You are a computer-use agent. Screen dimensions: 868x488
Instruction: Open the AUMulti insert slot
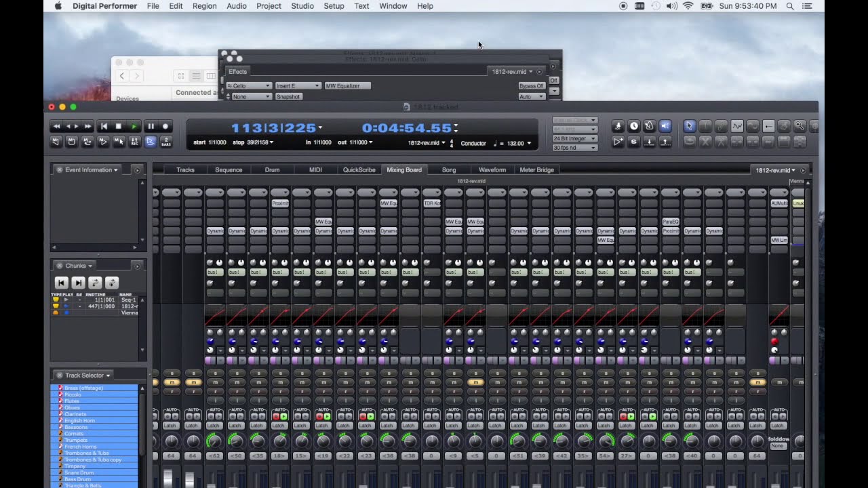tap(779, 203)
